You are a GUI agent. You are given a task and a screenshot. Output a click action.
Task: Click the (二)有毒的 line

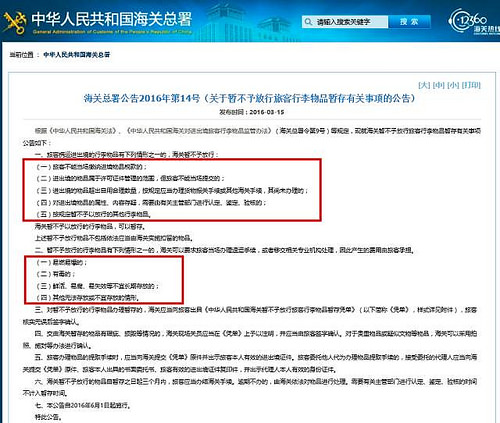(55, 274)
